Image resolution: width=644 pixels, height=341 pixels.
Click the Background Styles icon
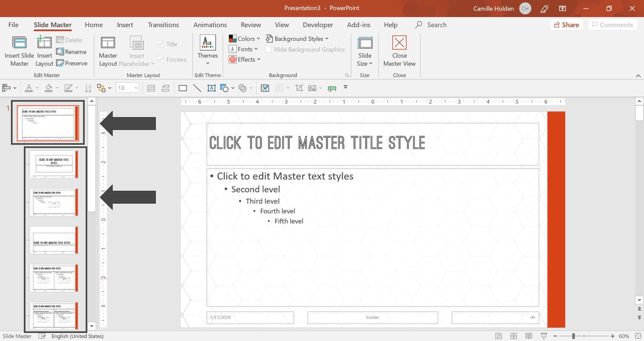[x=269, y=38]
